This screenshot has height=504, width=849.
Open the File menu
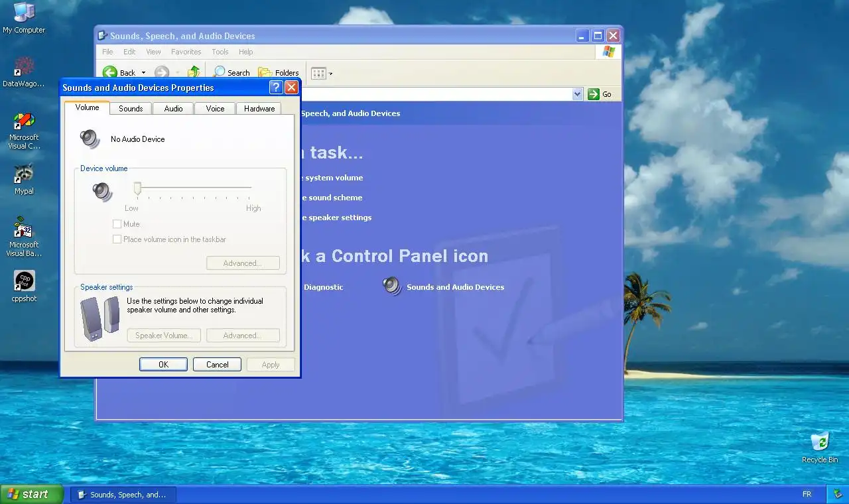tap(107, 52)
